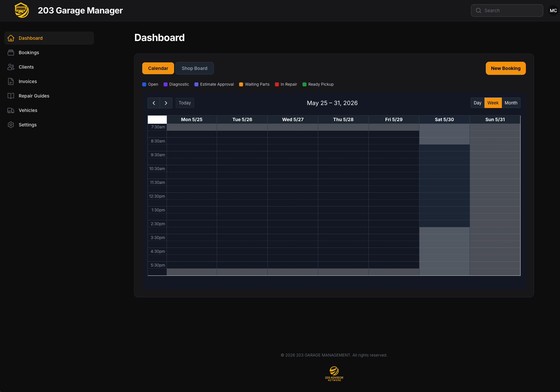Switch calendar to Week view
The height and width of the screenshot is (392, 560).
[493, 103]
